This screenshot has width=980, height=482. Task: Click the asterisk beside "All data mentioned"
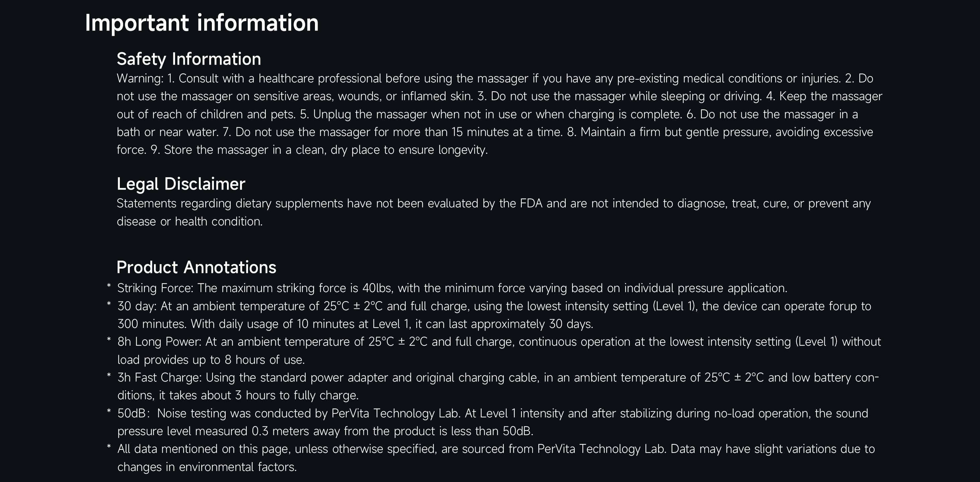[109, 447]
